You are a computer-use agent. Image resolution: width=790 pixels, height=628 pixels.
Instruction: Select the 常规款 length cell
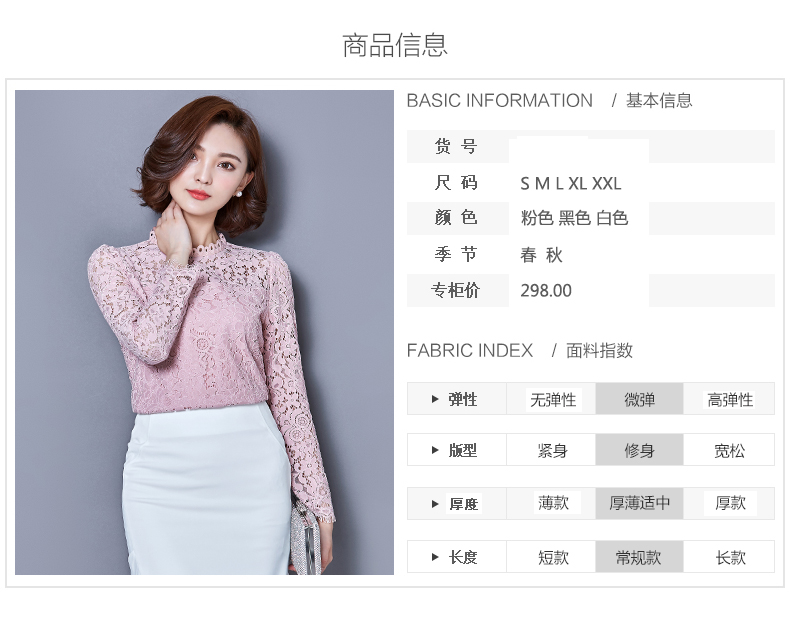click(x=639, y=557)
